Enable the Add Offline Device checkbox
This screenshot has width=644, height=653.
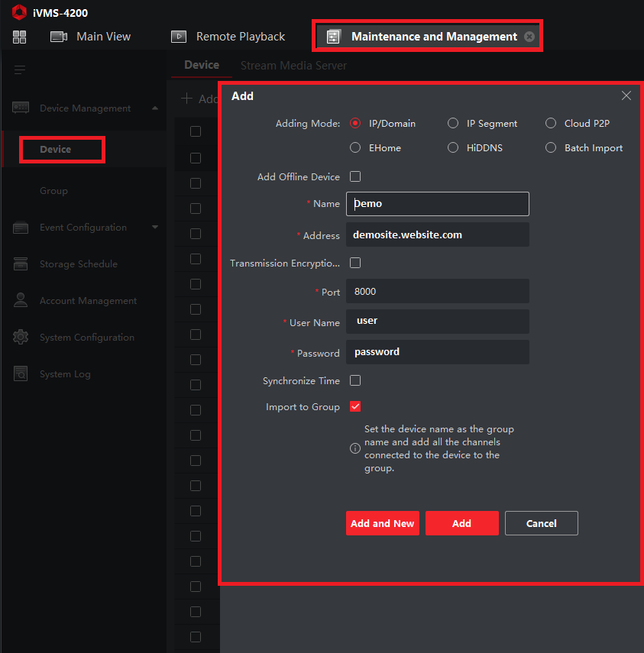tap(355, 177)
